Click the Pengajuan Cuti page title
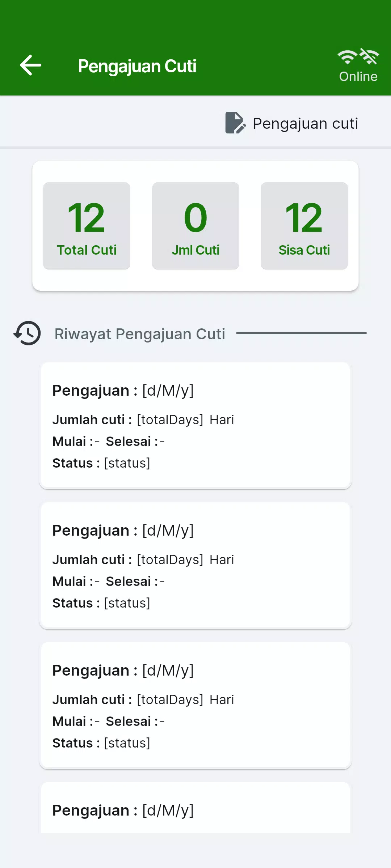The width and height of the screenshot is (391, 868). point(137,66)
